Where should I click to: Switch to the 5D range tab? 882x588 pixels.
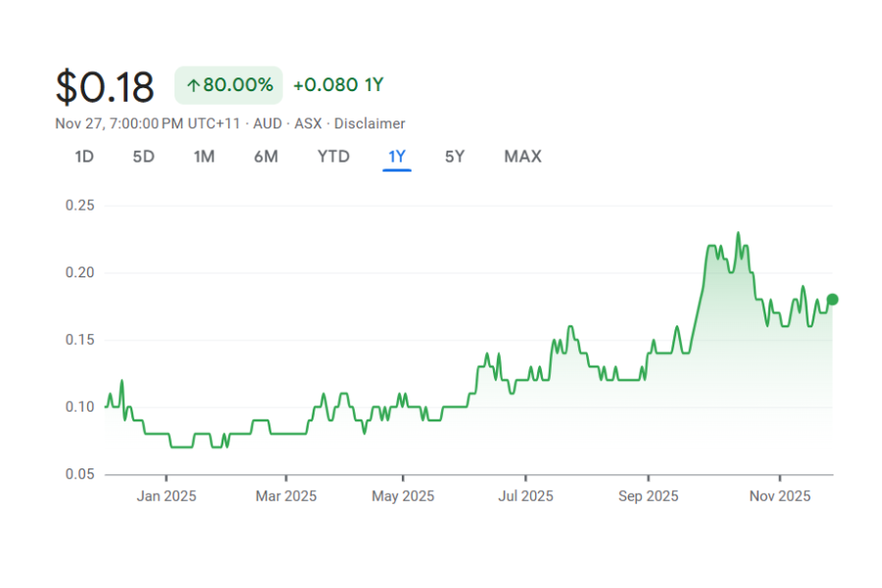(x=144, y=157)
